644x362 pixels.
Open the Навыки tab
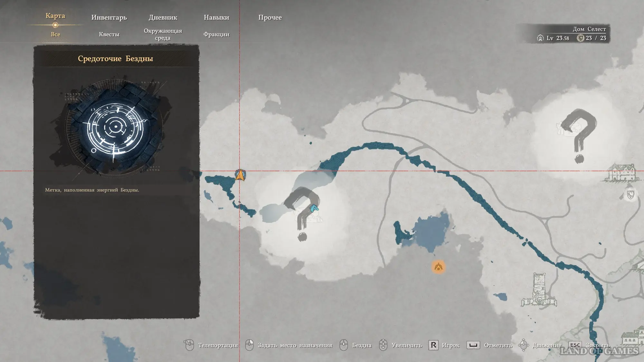pos(216,17)
